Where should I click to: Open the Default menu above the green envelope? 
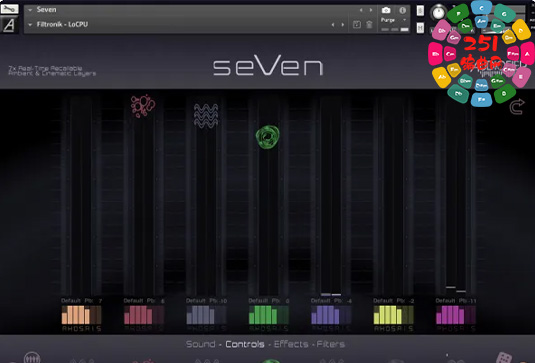coord(258,301)
